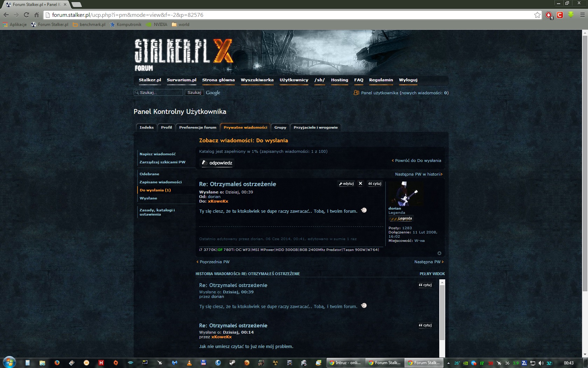Open Zapisane wiadomości folder
Screen dimensions: 588x368
coord(161,182)
